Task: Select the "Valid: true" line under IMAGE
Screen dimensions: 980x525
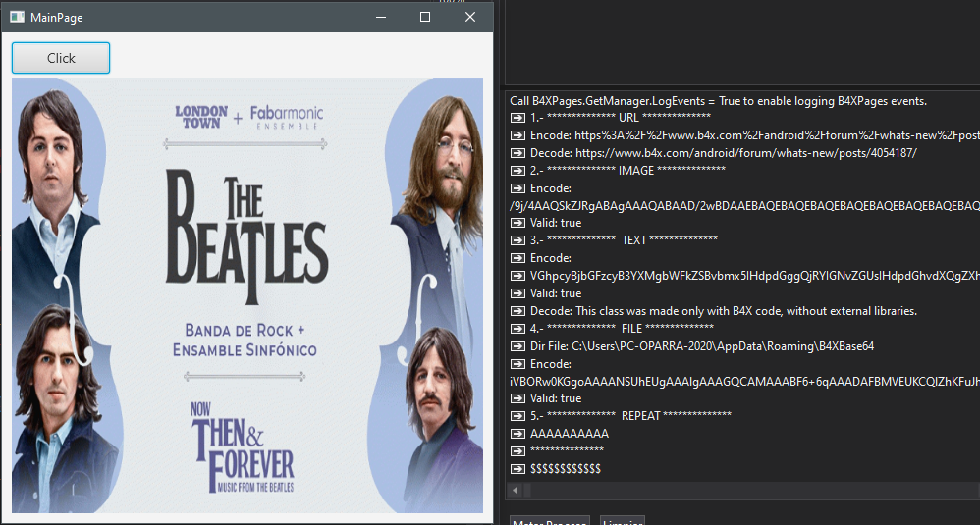Action: [556, 223]
